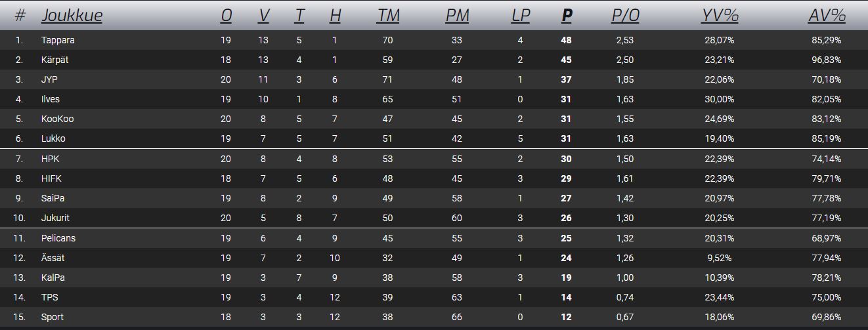Sort by P/O points-per-game header
The height and width of the screenshot is (330, 868).
[625, 15]
